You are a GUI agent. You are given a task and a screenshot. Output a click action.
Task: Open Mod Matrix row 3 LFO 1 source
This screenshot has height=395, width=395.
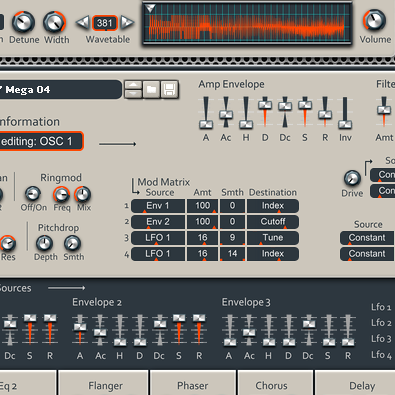158,238
